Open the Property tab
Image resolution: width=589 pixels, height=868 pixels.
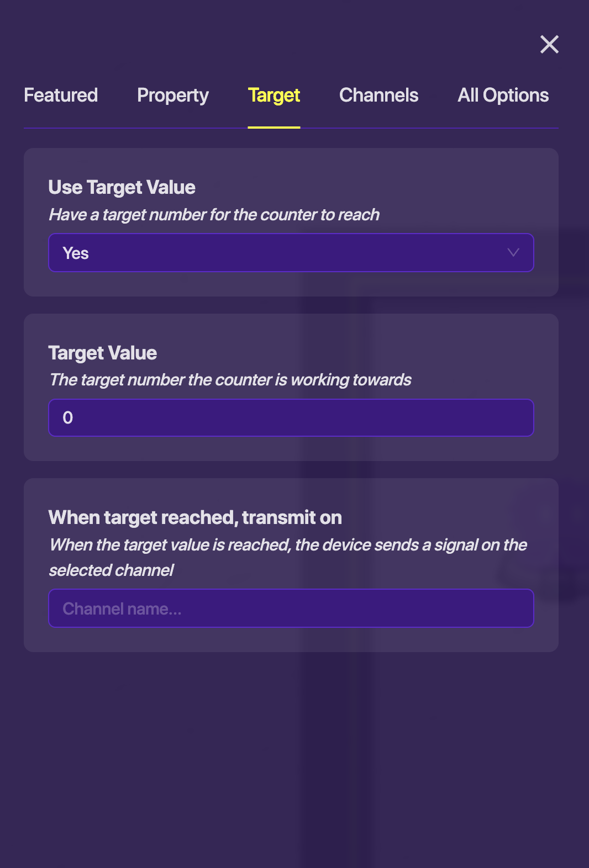pos(173,95)
